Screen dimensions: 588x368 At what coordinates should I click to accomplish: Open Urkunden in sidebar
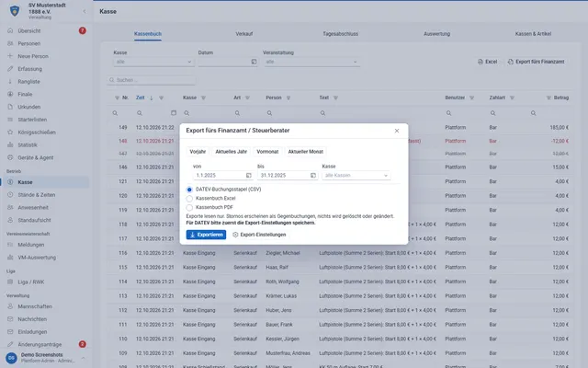[45, 107]
